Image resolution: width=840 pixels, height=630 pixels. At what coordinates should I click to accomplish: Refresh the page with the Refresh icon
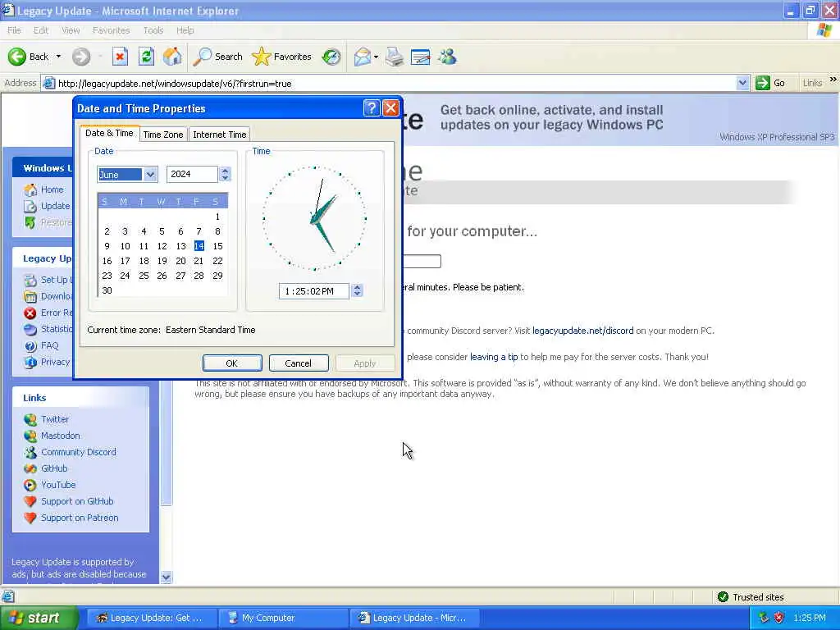[x=146, y=57]
